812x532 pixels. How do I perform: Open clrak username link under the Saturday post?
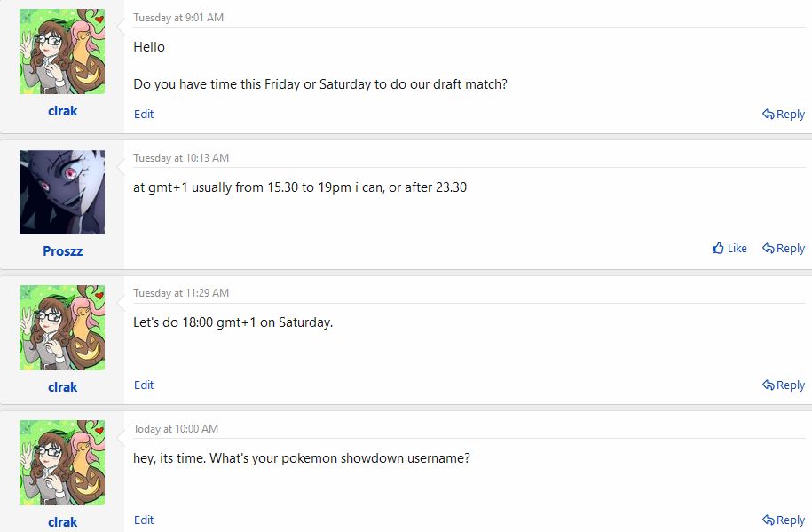(x=62, y=387)
